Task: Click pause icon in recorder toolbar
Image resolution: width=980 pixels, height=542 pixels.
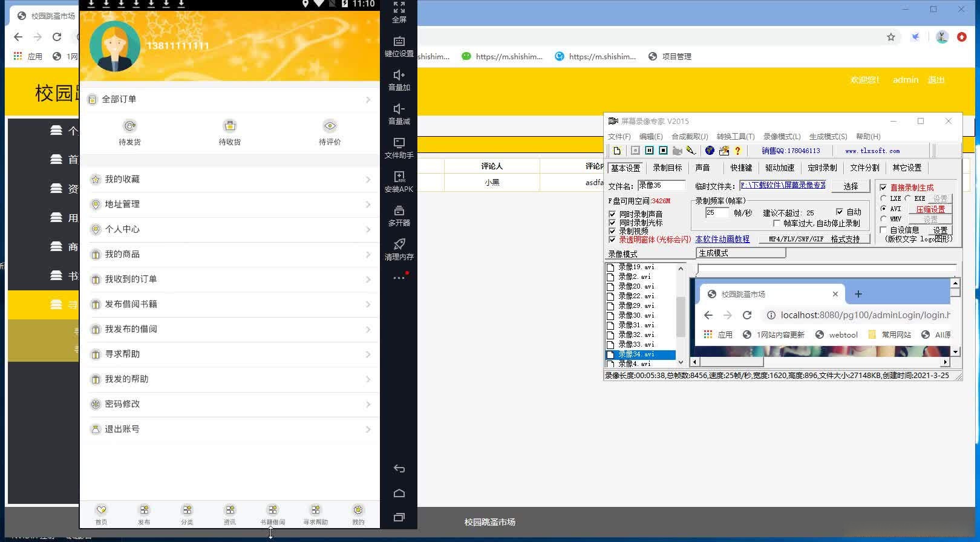Action: click(x=649, y=151)
